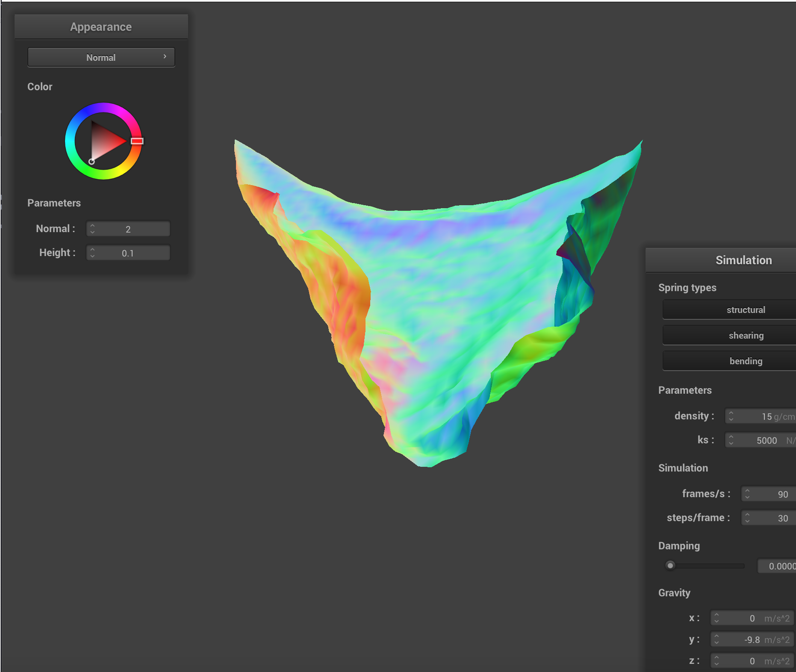Click the steps/frame value field
796x672 pixels.
click(769, 518)
